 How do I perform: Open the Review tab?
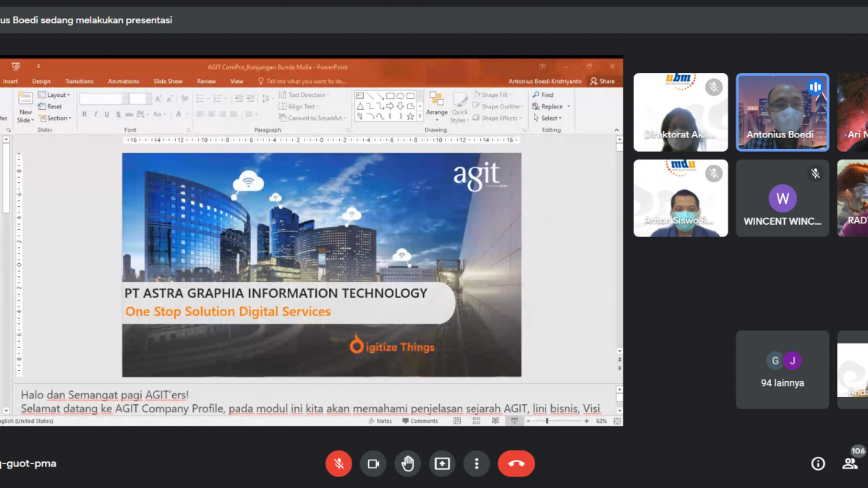(206, 82)
